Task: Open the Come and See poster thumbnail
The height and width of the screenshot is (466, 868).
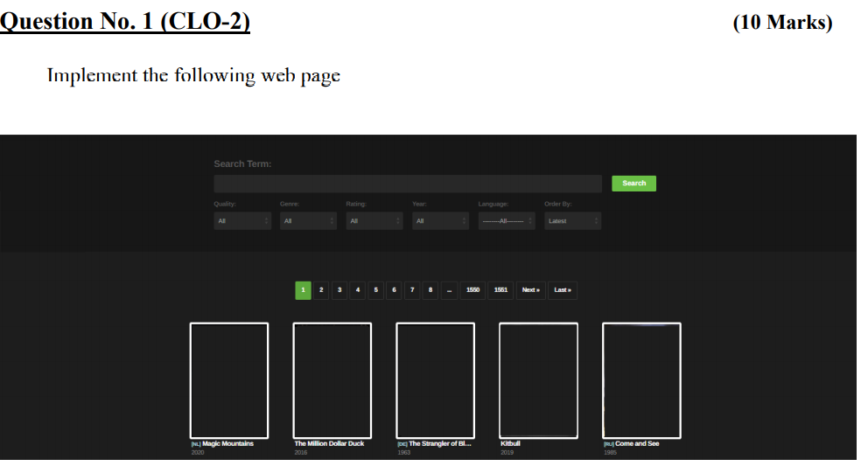Action: coord(641,381)
